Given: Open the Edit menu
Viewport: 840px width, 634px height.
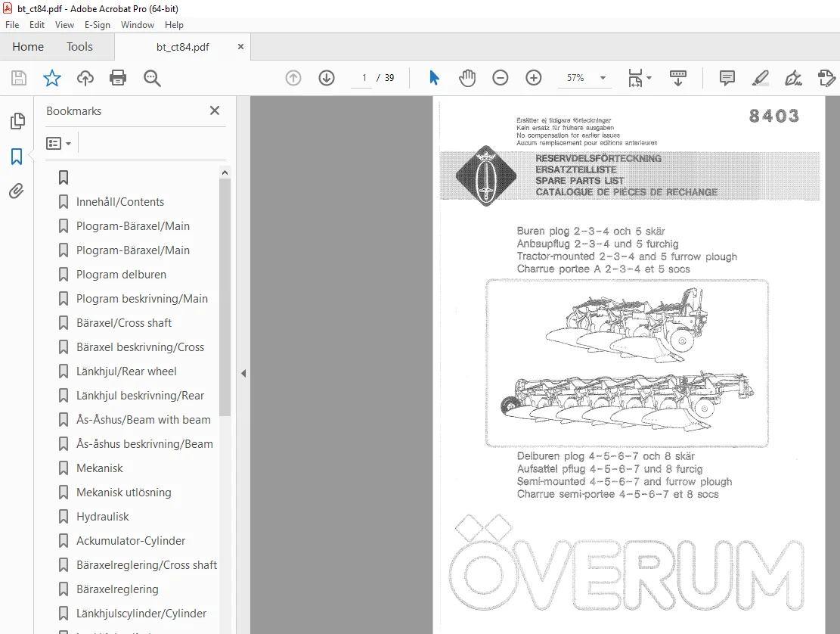Looking at the screenshot, I should coord(37,25).
